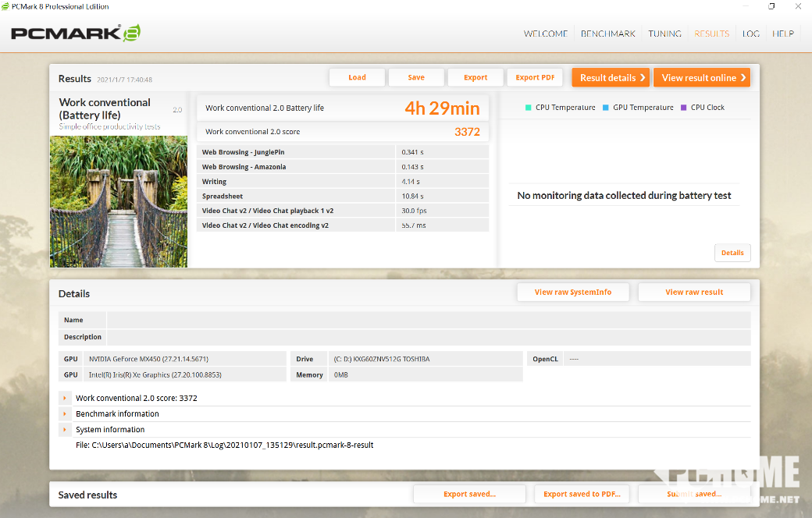Click View result online button

(701, 77)
